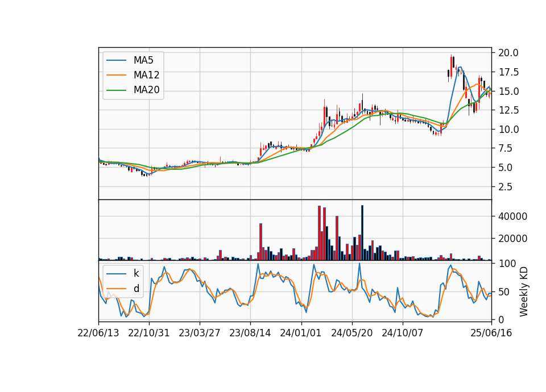Click the MA12 legend label

click(x=146, y=75)
